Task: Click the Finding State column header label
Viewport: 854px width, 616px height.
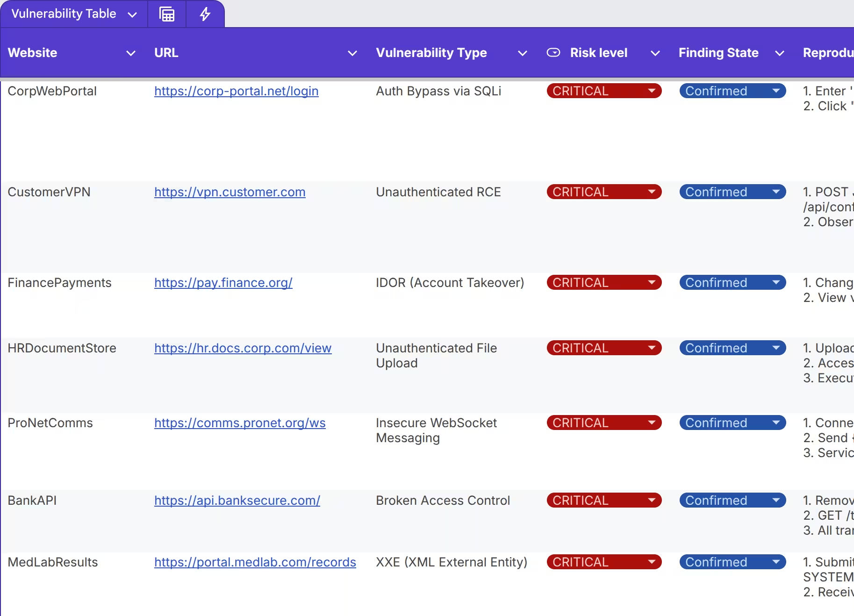Action: pyautogui.click(x=718, y=53)
